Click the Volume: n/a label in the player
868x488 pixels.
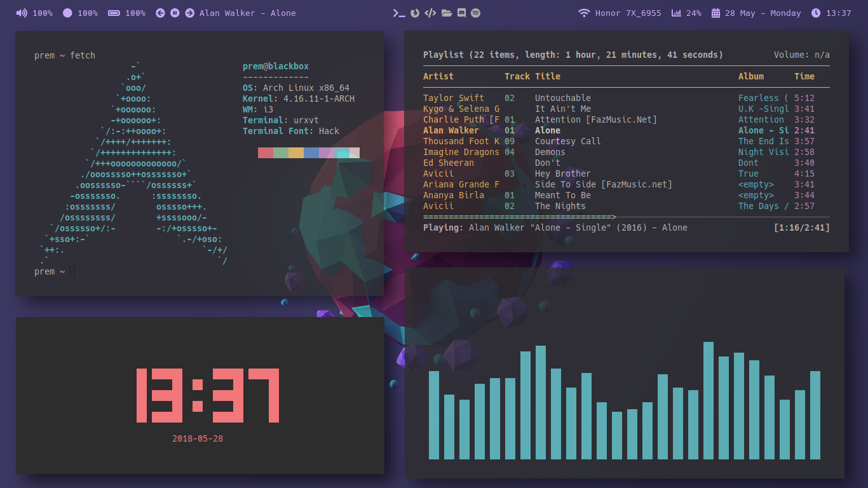801,55
